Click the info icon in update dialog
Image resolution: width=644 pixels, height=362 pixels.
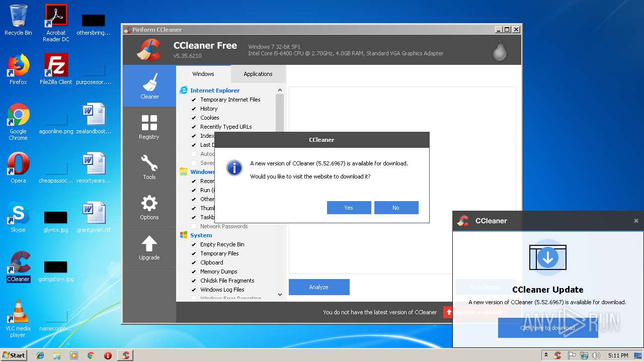click(x=234, y=168)
